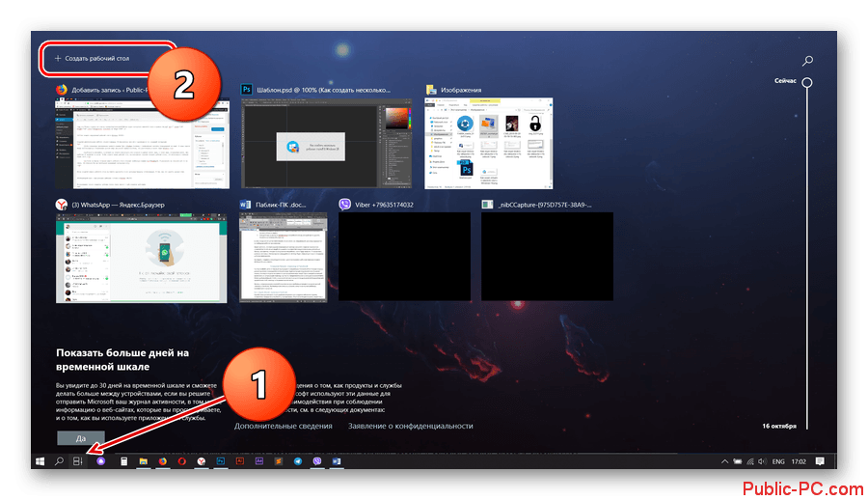
Task: Open Viber from the taskbar
Action: [316, 461]
